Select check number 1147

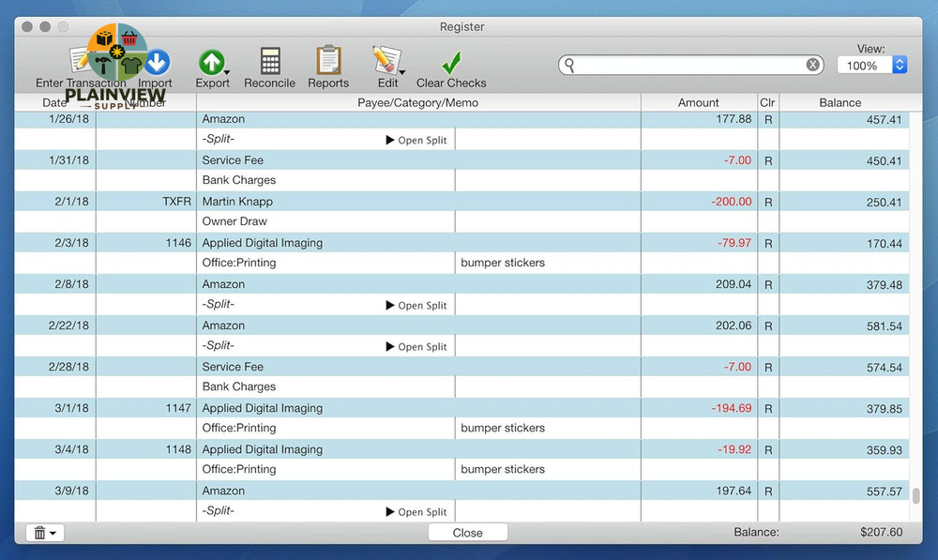coord(178,408)
